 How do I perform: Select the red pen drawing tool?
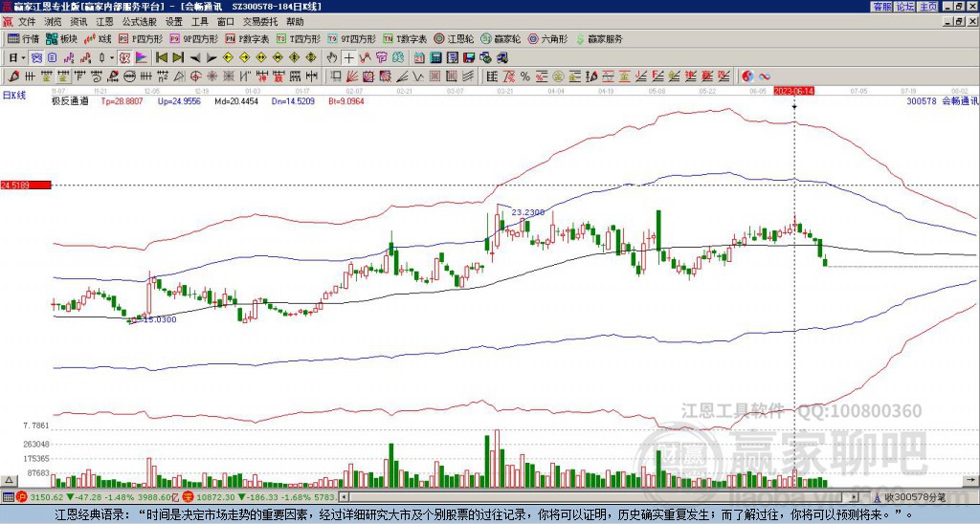(x=12, y=76)
